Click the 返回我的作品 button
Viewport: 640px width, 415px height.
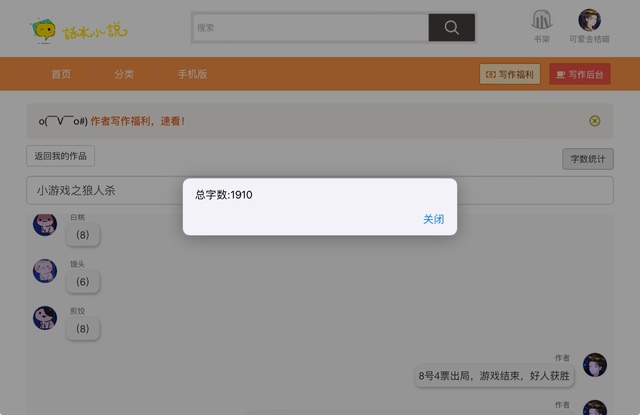60,156
